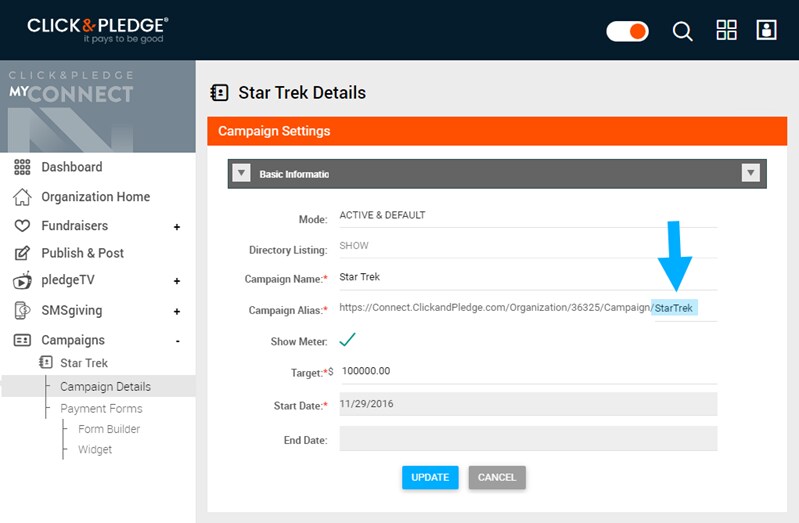Toggle the orange switch in the header
This screenshot has height=523, width=799.
pyautogui.click(x=627, y=31)
